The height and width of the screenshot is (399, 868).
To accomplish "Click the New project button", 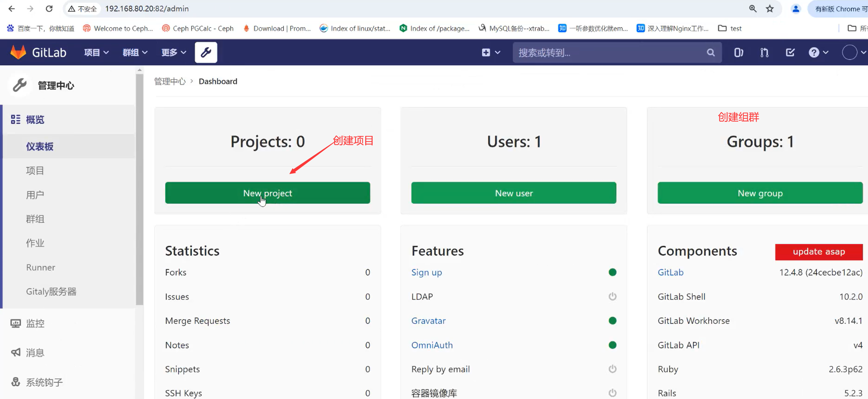I will click(x=267, y=193).
